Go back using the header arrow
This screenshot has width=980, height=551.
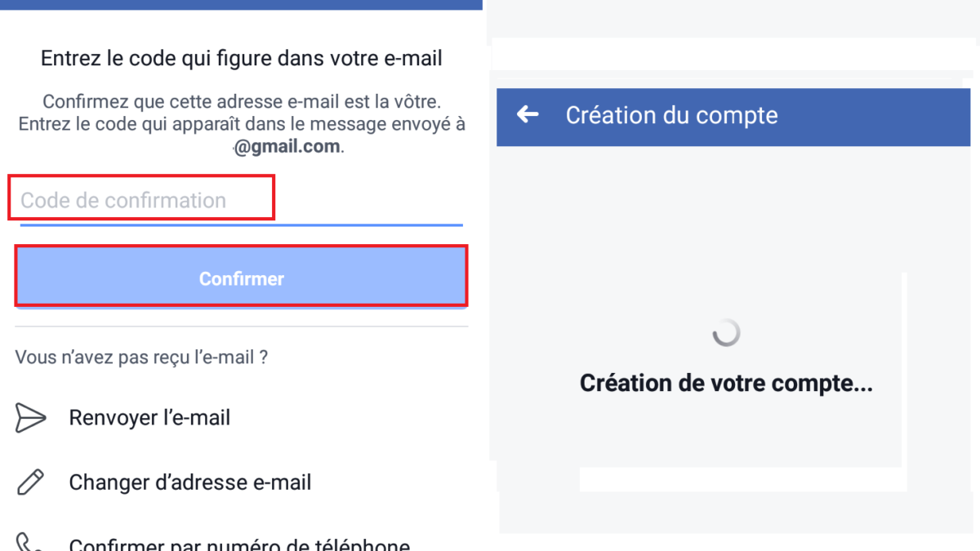pos(528,114)
